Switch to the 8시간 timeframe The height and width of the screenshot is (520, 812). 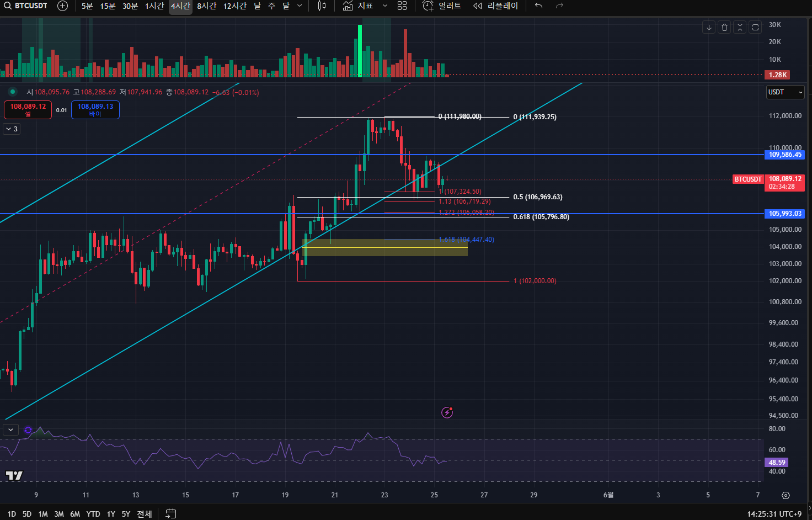[206, 6]
